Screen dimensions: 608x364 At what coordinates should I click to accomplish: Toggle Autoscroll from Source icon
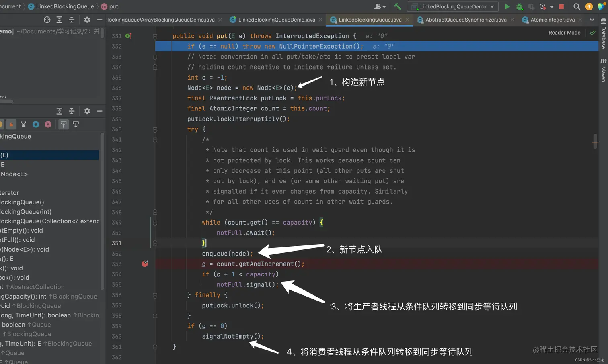(x=76, y=124)
